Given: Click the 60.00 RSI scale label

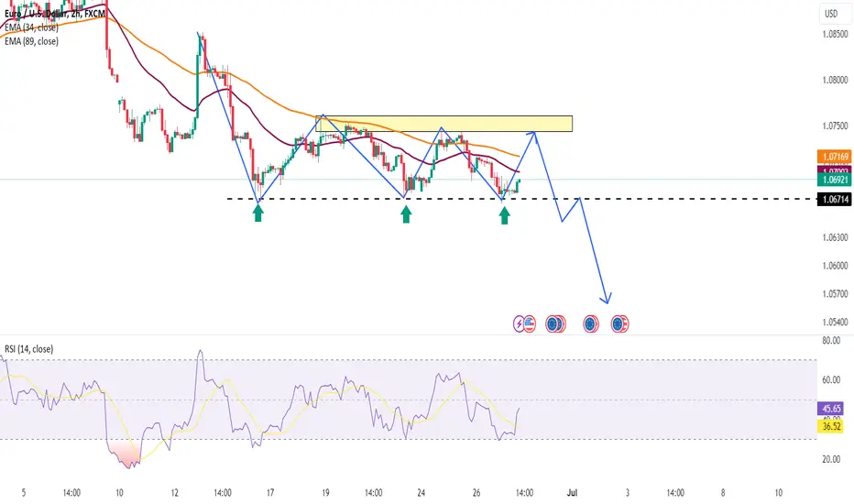Looking at the screenshot, I should (x=831, y=379).
